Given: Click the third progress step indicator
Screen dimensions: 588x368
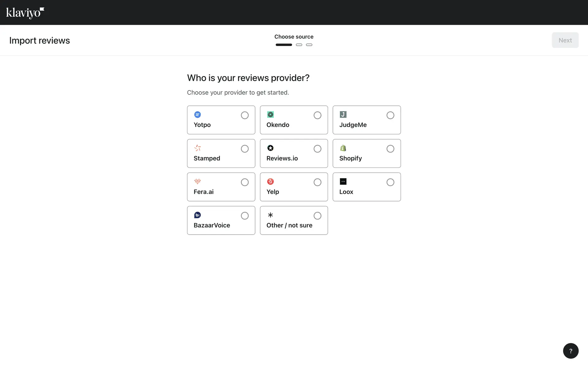Looking at the screenshot, I should (309, 45).
